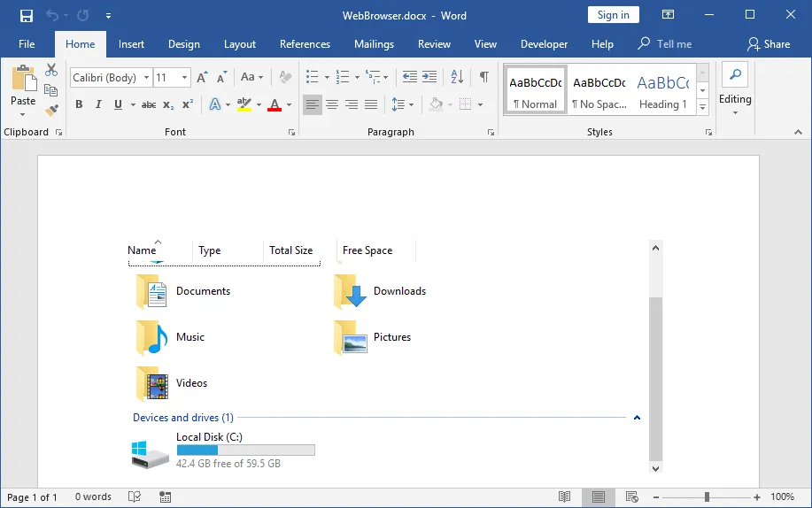Click the Share button
812x508 pixels.
(x=769, y=44)
